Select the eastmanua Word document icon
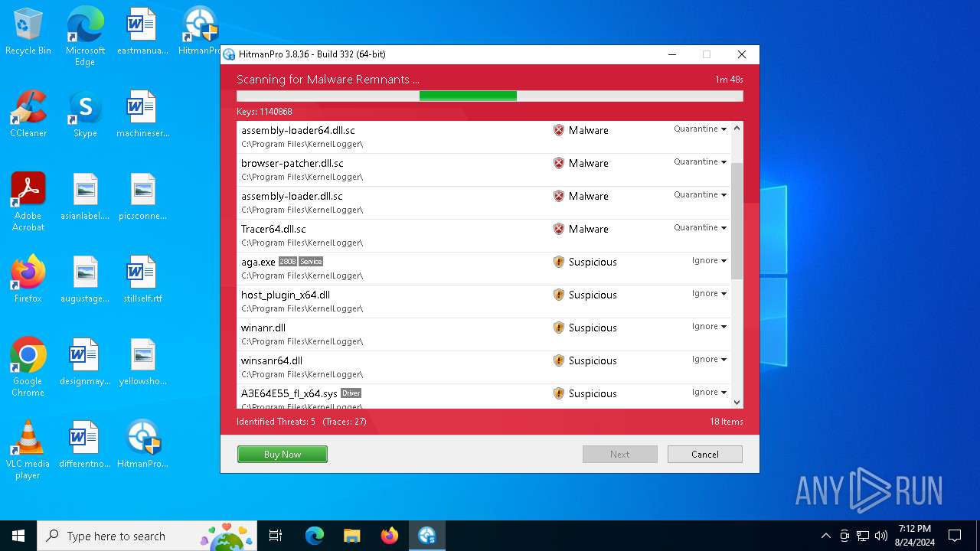This screenshot has height=551, width=980. pyautogui.click(x=142, y=31)
